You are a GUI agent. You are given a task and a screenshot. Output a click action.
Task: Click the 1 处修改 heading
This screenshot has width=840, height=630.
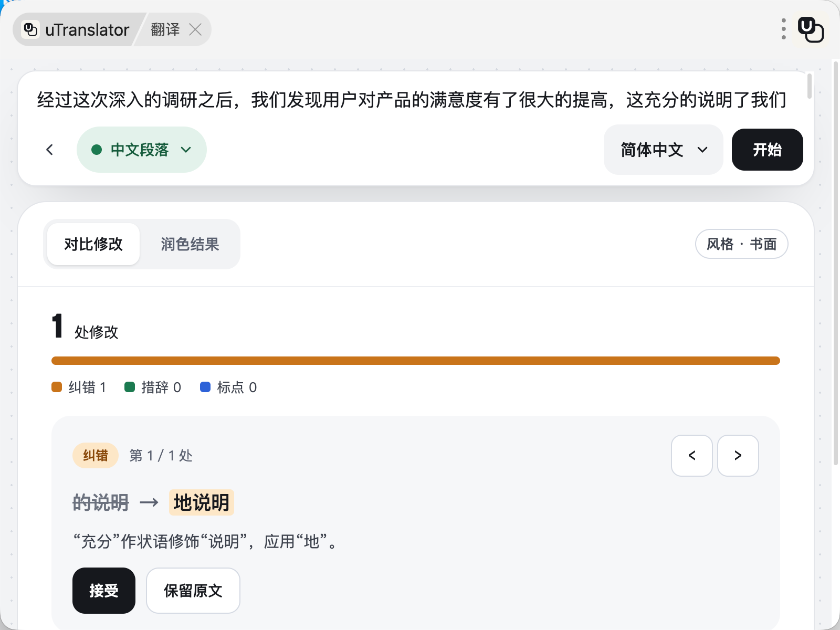point(85,327)
